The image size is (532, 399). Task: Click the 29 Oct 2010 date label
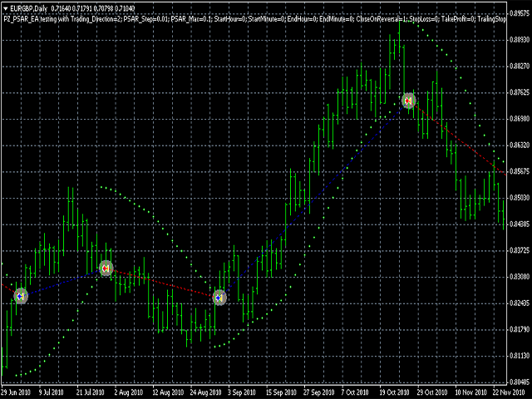[432, 392]
